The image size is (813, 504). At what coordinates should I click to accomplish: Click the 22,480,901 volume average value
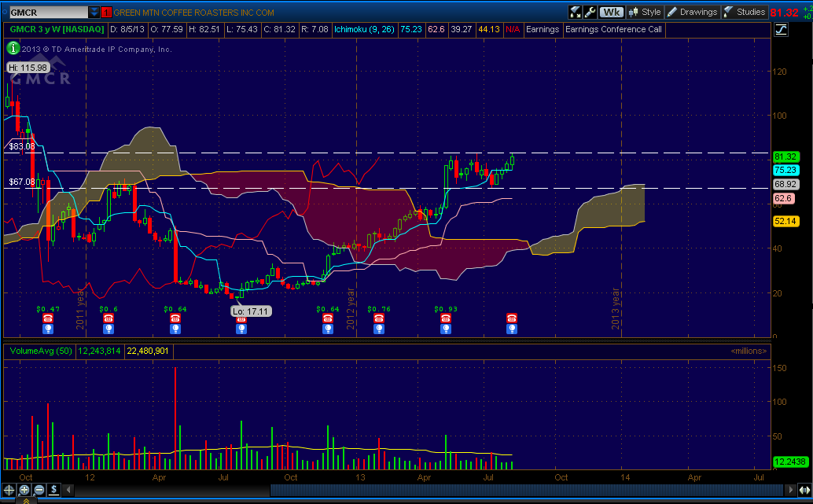point(148,351)
